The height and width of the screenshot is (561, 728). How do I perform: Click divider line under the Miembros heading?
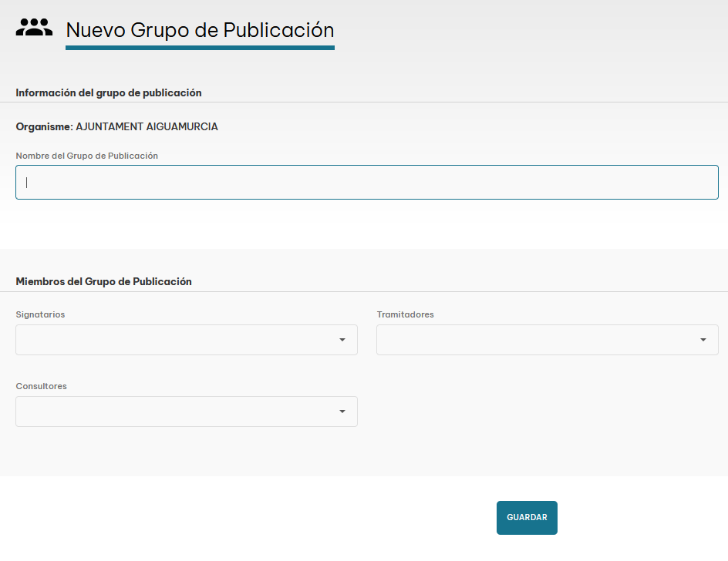(364, 292)
